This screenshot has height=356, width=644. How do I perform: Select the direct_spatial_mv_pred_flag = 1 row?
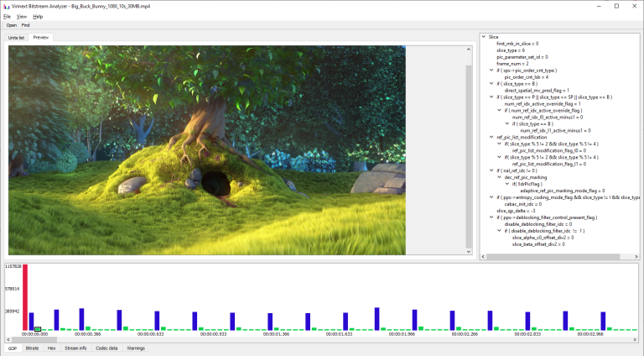(537, 91)
